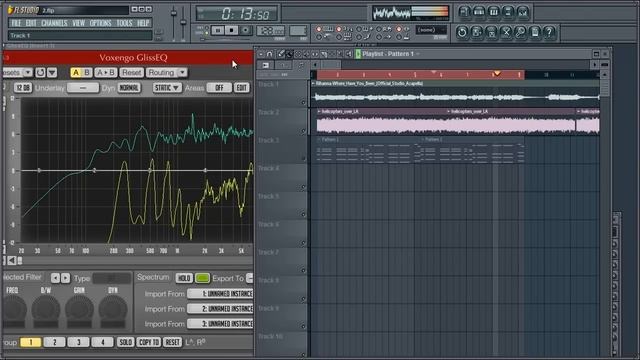Click the help question mark icon
The height and width of the screenshot is (360, 640).
coord(549,32)
